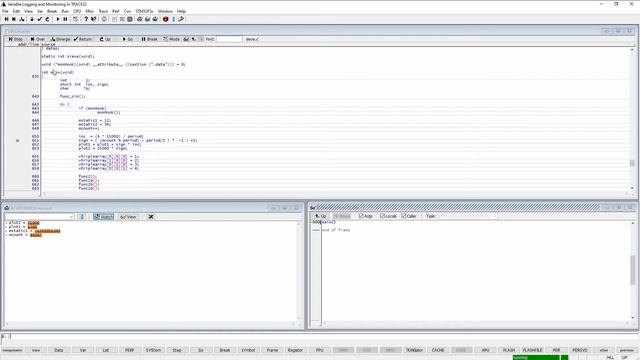
Task: Click the FLASHFILE softkey at bottom
Action: coord(533,350)
